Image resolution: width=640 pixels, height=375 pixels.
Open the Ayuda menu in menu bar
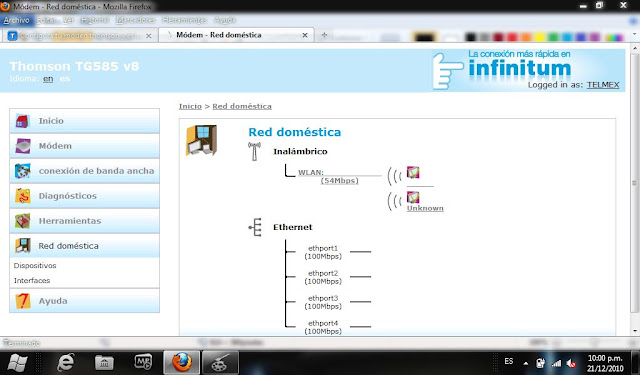[224, 20]
